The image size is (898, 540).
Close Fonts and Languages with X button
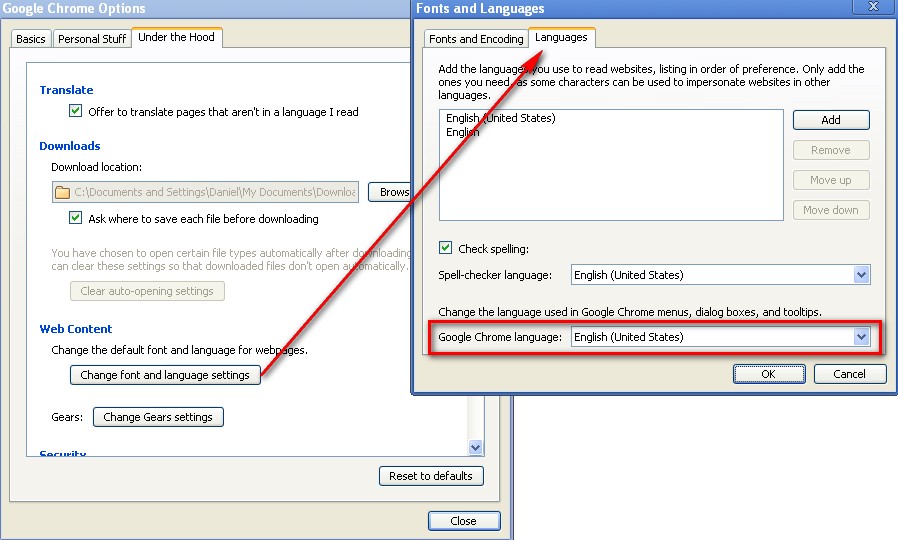(x=873, y=6)
